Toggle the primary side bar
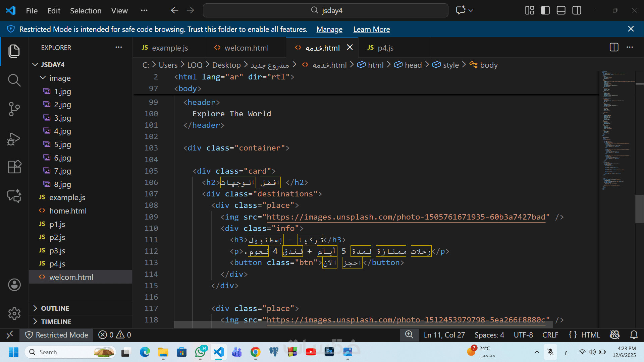 tap(545, 10)
